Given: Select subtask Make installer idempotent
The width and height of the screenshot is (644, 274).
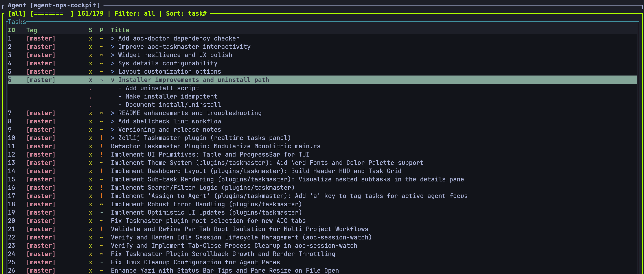Looking at the screenshot, I should 171,96.
